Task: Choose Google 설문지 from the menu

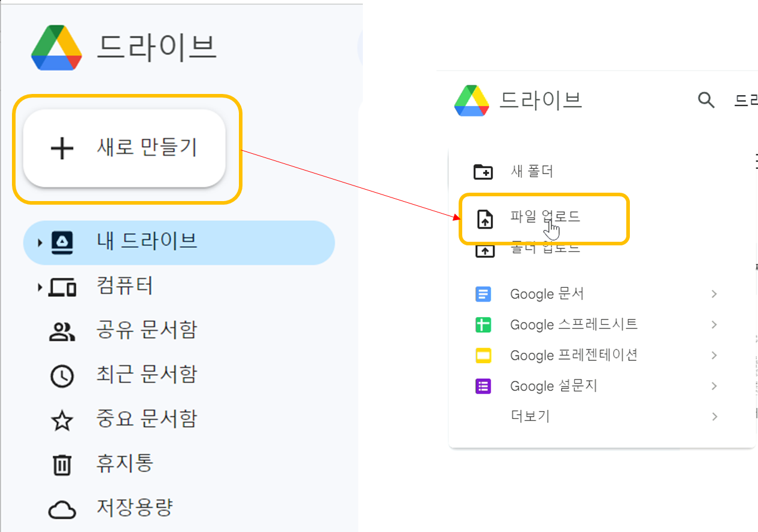Action: (554, 387)
